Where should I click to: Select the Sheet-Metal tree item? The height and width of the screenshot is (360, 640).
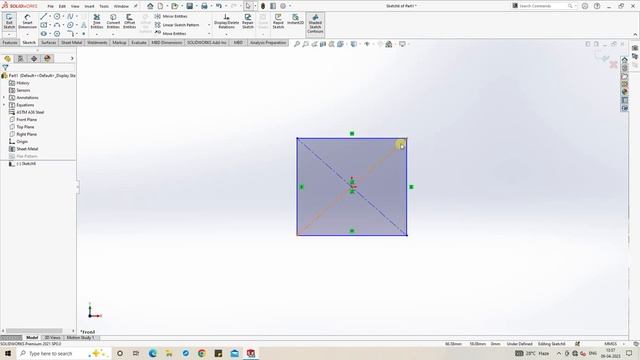coord(24,149)
